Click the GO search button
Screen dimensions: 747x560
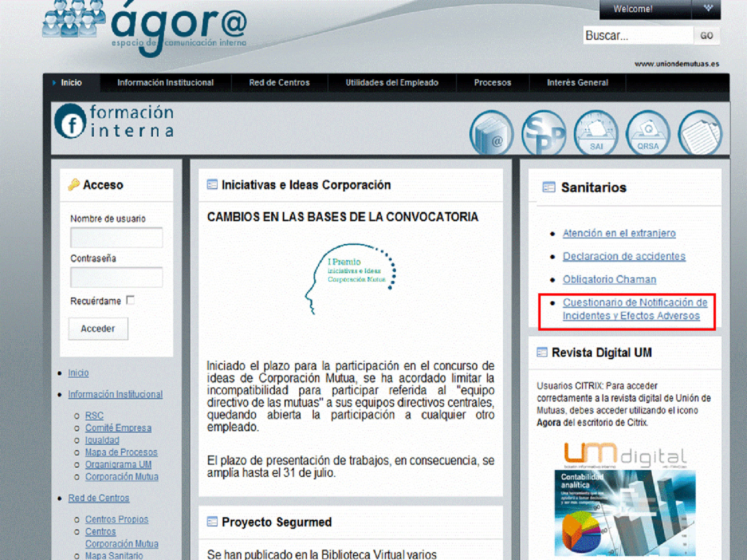tap(706, 36)
